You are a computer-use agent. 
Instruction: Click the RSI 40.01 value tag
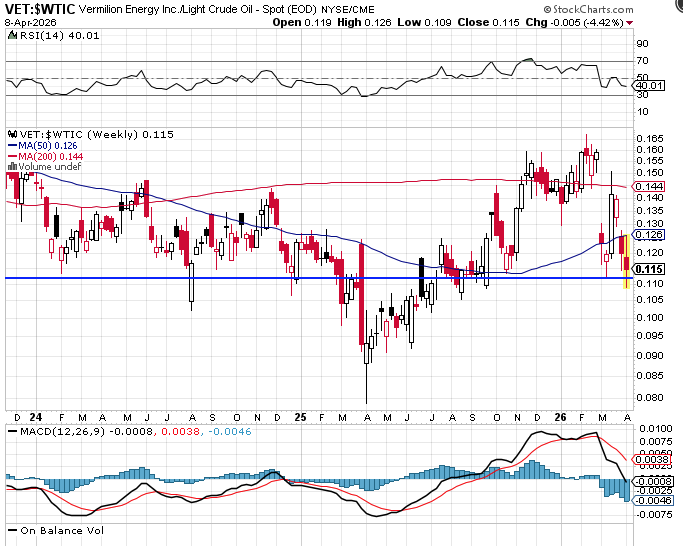pos(649,86)
